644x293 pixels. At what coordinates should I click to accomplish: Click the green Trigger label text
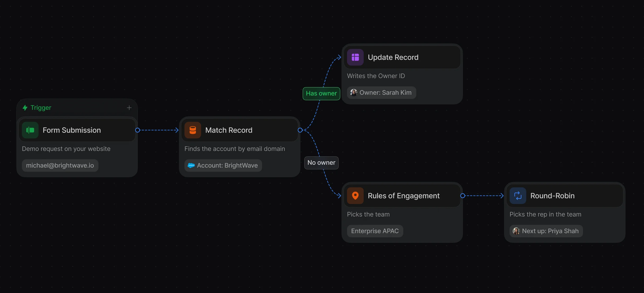point(41,108)
